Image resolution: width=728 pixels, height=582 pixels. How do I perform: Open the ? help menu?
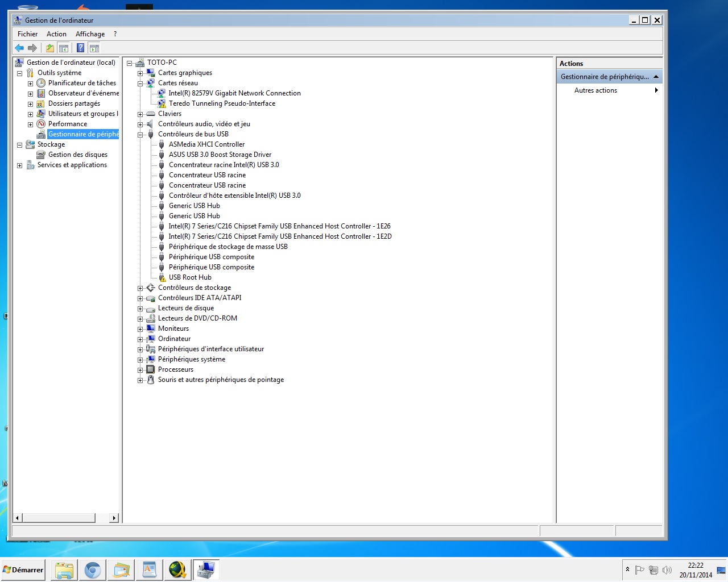click(x=115, y=34)
